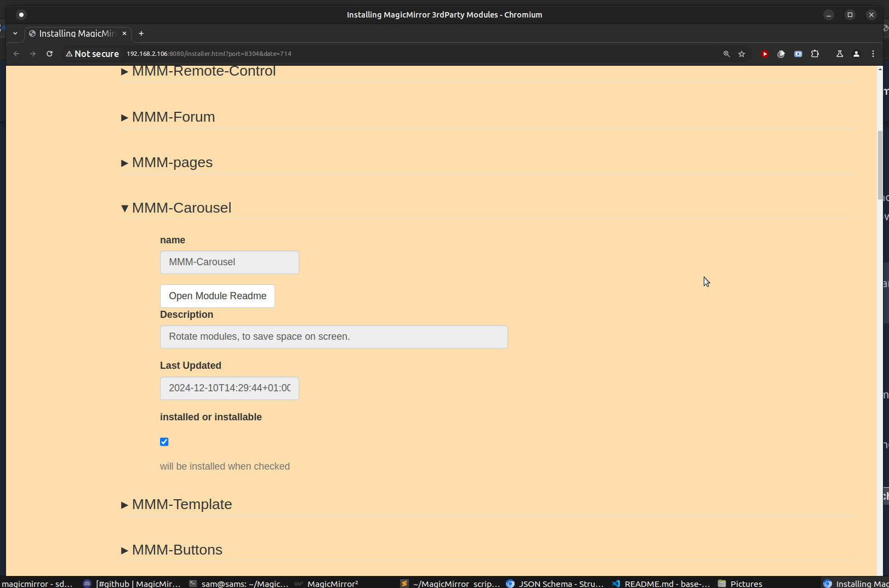Open Installing Mag taskbar item
Image resolution: width=889 pixels, height=588 pixels.
pyautogui.click(x=856, y=584)
